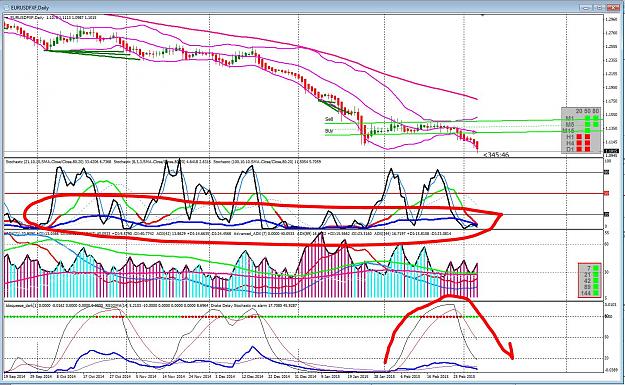Click the '144' row in ADX period box
The width and height of the screenshot is (625, 385).
[589, 293]
